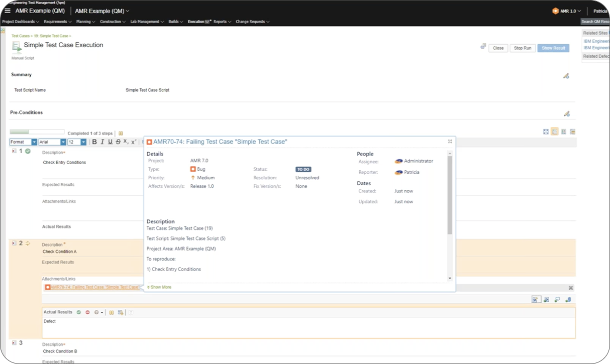Screen dimensions: 610x364
Task: Click scroll down arrow in defect popup
Action: [x=450, y=278]
